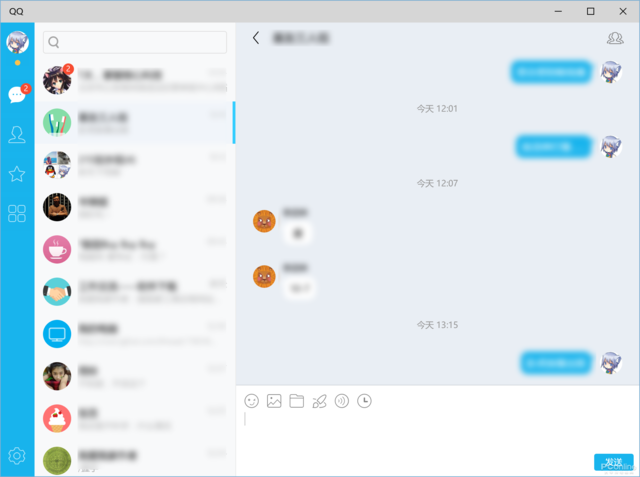This screenshot has width=640, height=477.
Task: Open the screenshot scissors tool
Action: (319, 401)
